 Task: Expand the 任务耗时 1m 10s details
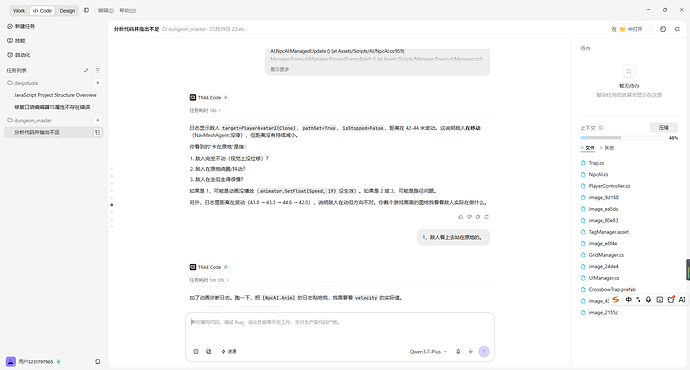209,280
